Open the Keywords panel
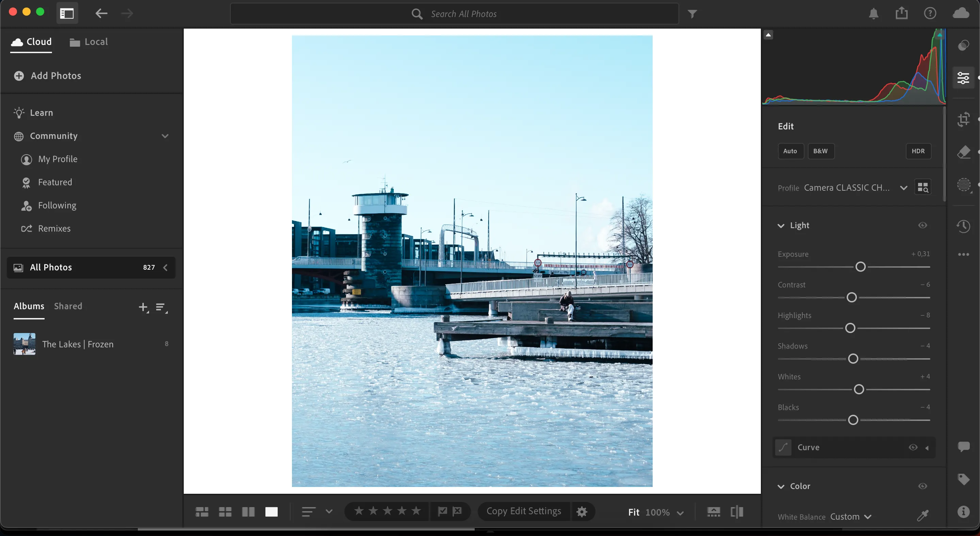The width and height of the screenshot is (980, 536). click(x=964, y=479)
